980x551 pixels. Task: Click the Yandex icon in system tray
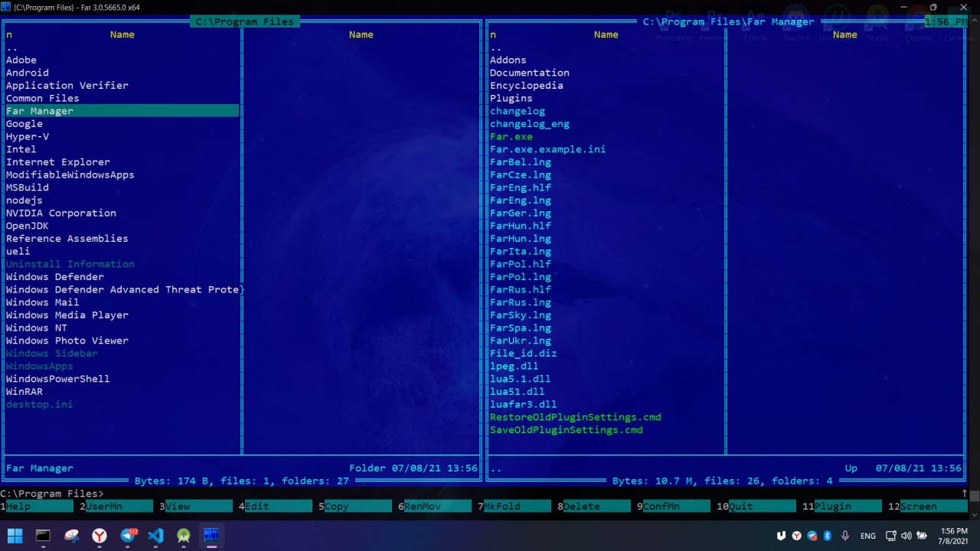point(797,536)
